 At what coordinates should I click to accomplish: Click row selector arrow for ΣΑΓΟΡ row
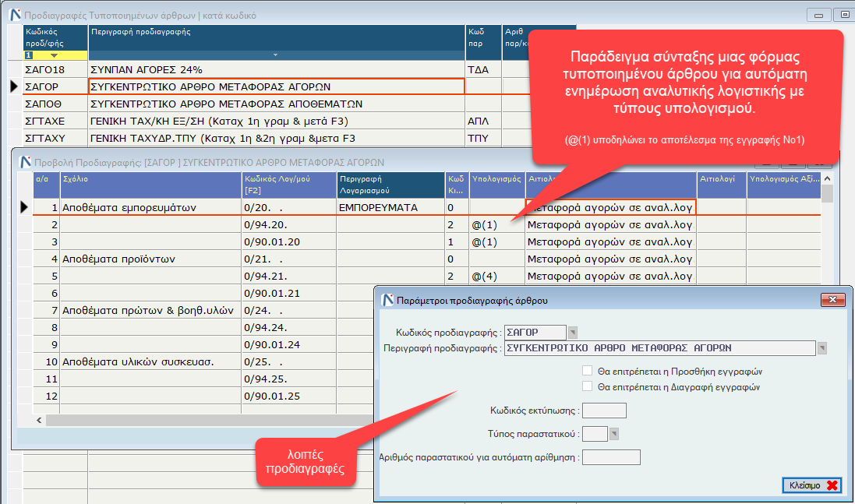click(x=14, y=86)
